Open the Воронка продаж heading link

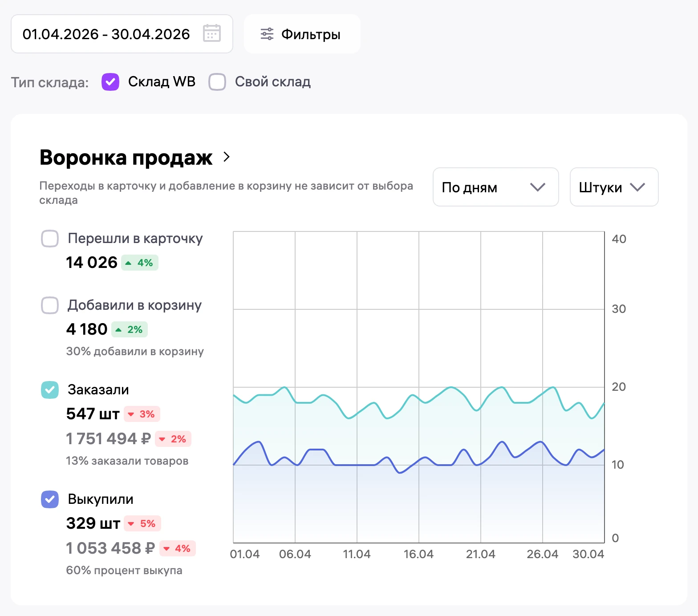(x=126, y=157)
